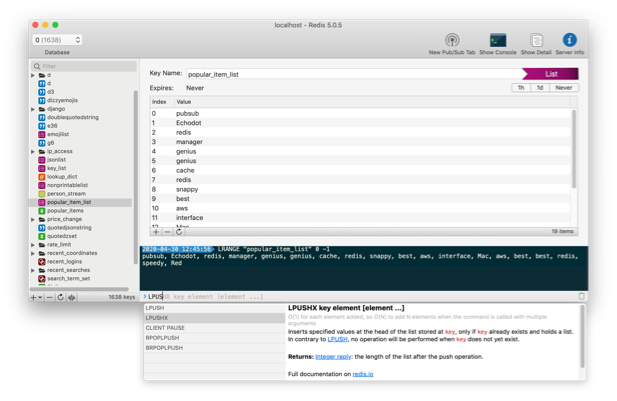Click the set icon of search_term_set
Image resolution: width=617 pixels, height=401 pixels.
point(42,278)
